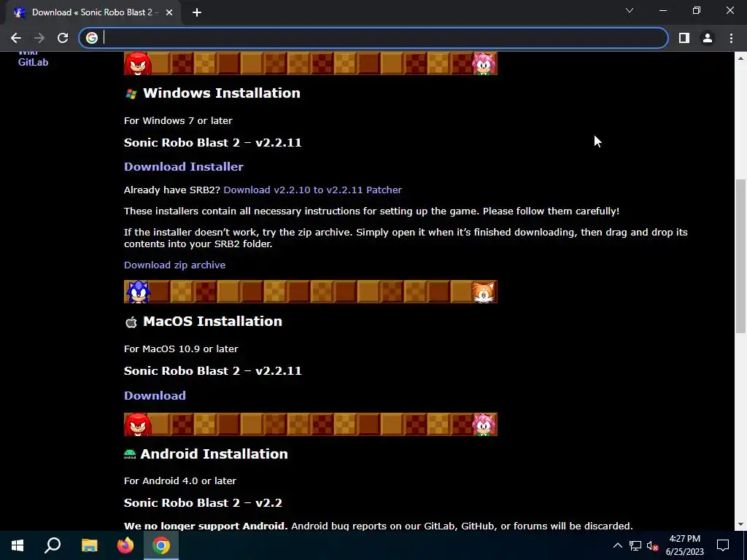Close the Sonic Robo Blast 2 tab

(169, 12)
